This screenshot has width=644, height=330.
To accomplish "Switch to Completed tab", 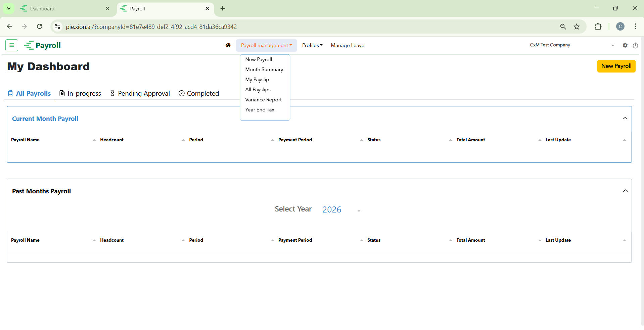I will tap(199, 94).
